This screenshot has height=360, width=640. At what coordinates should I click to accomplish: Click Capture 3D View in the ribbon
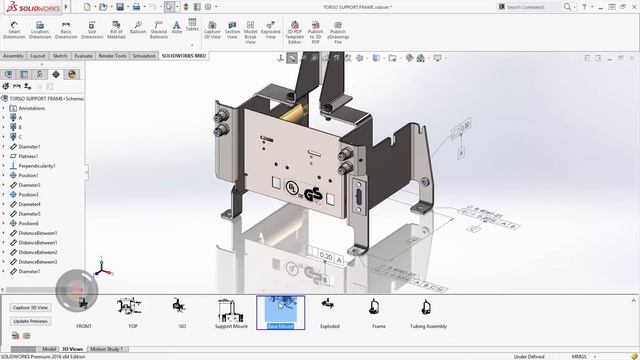click(212, 31)
